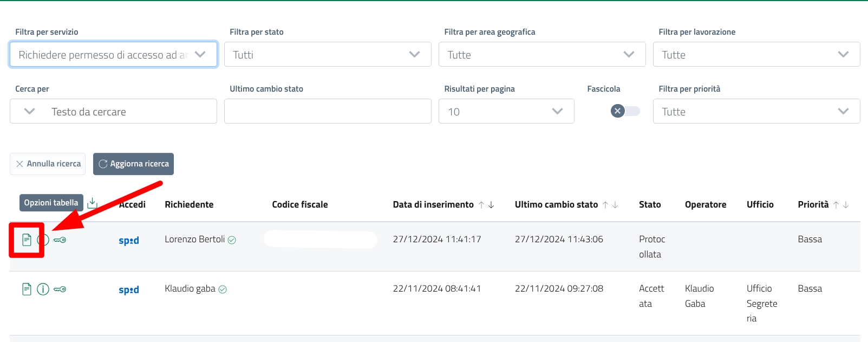
Task: Click key icon in Lorenzo Bertoli row
Action: (60, 240)
